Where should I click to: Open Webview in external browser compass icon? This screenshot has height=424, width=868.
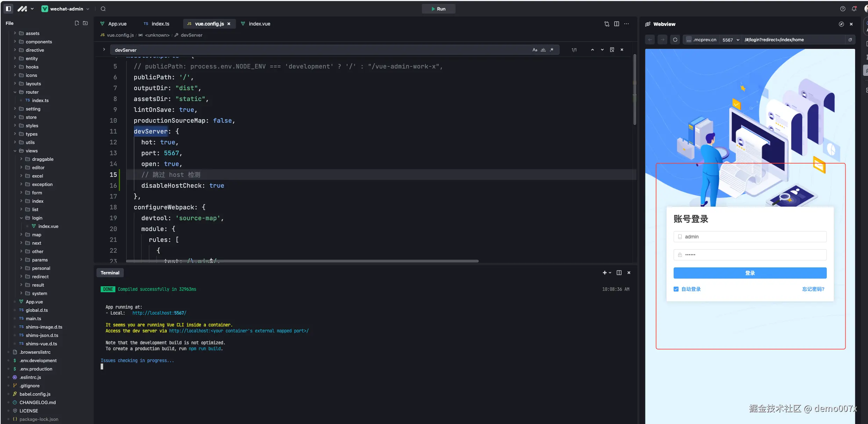point(841,24)
